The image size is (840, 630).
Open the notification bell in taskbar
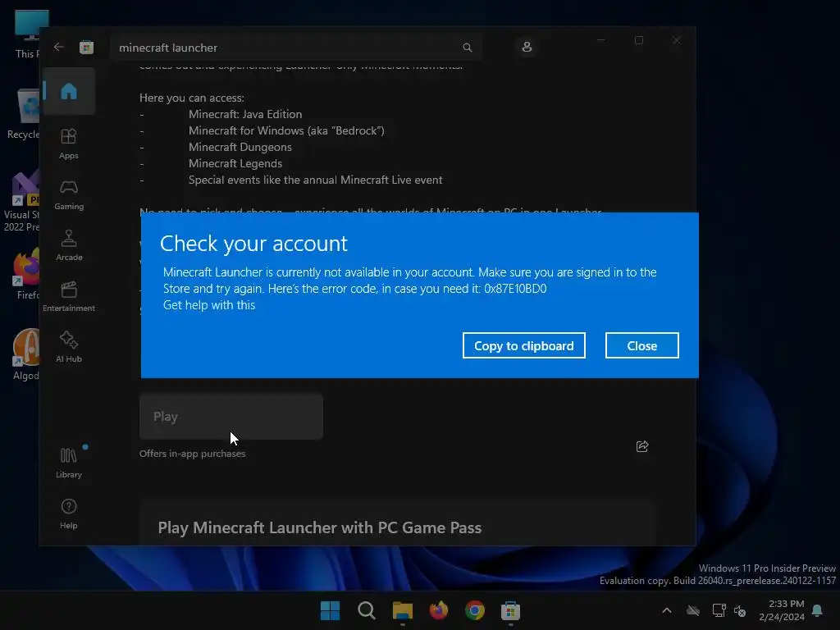(818, 610)
